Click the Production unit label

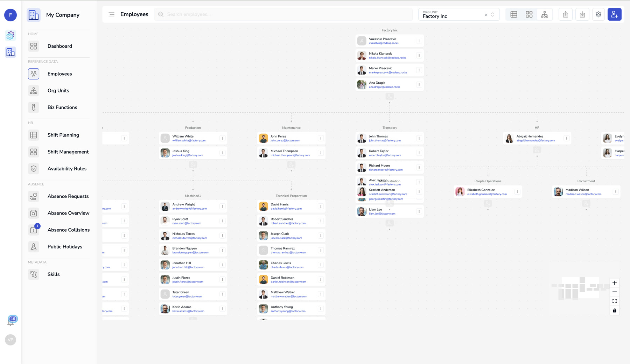(x=193, y=128)
